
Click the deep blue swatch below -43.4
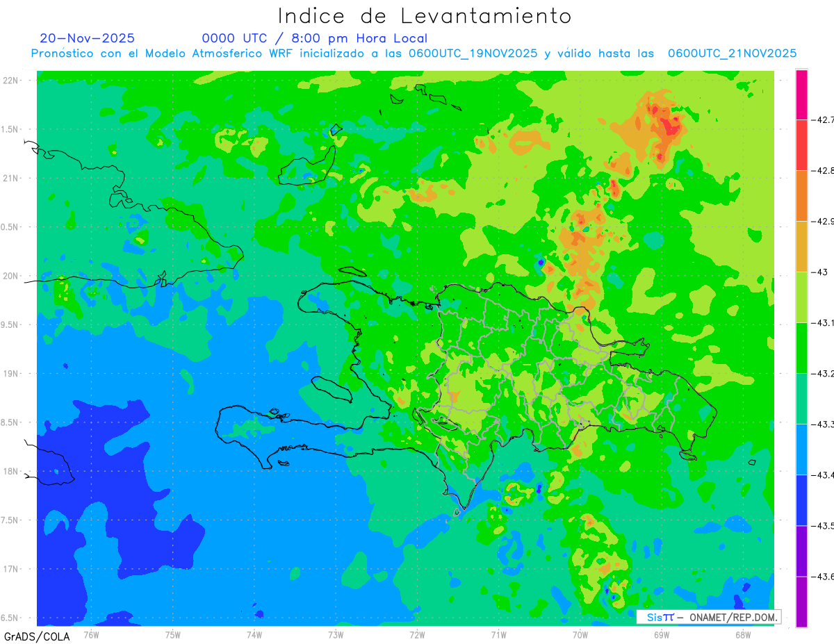(x=802, y=499)
